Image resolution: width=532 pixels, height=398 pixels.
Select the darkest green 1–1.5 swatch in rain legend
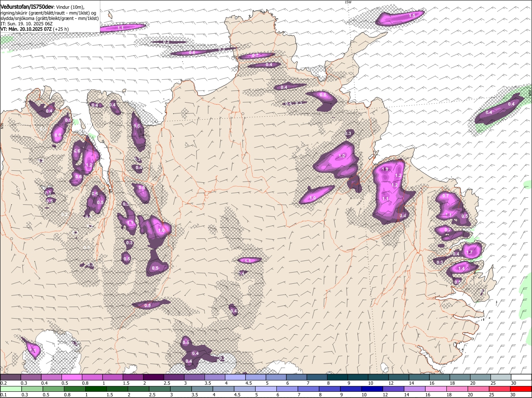(x=97, y=389)
